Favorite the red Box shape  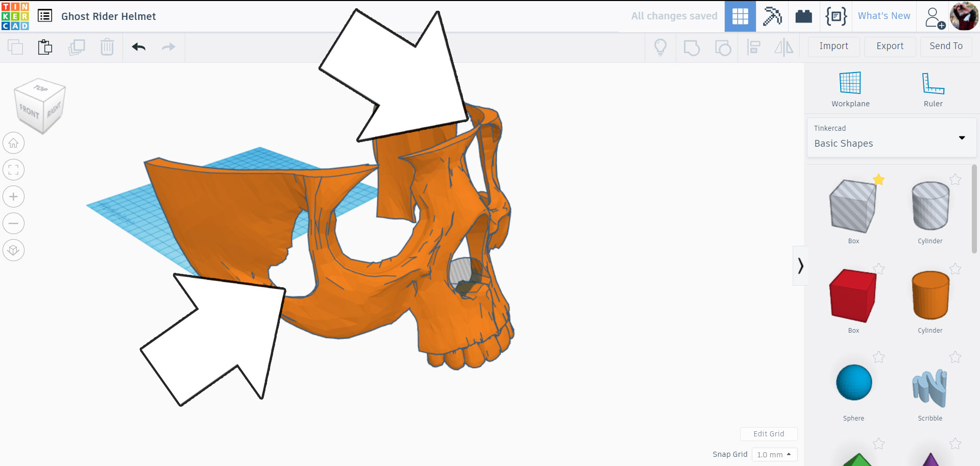pos(878,269)
